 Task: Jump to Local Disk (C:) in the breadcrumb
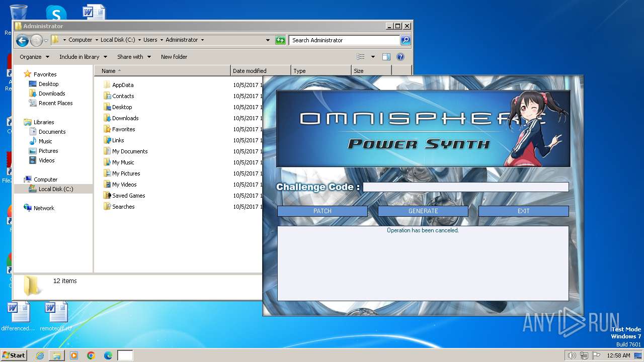pyautogui.click(x=118, y=40)
